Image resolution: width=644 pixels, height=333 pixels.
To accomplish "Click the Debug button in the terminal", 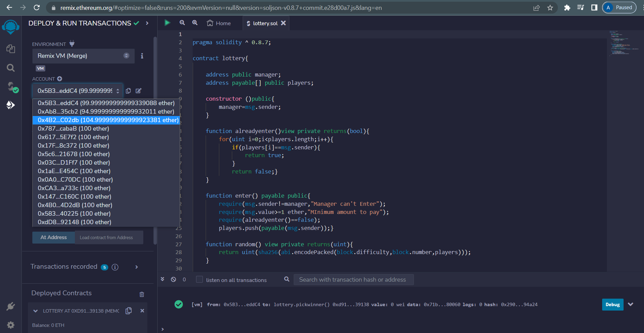I will [612, 304].
